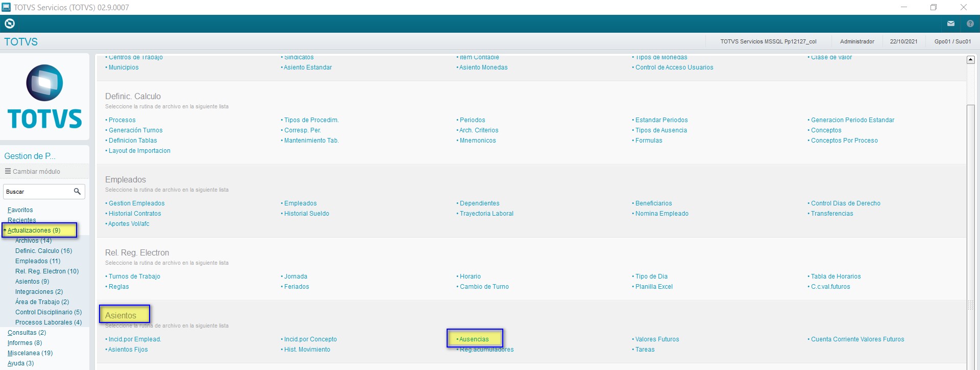Open Gestion Empleados routine

[136, 203]
